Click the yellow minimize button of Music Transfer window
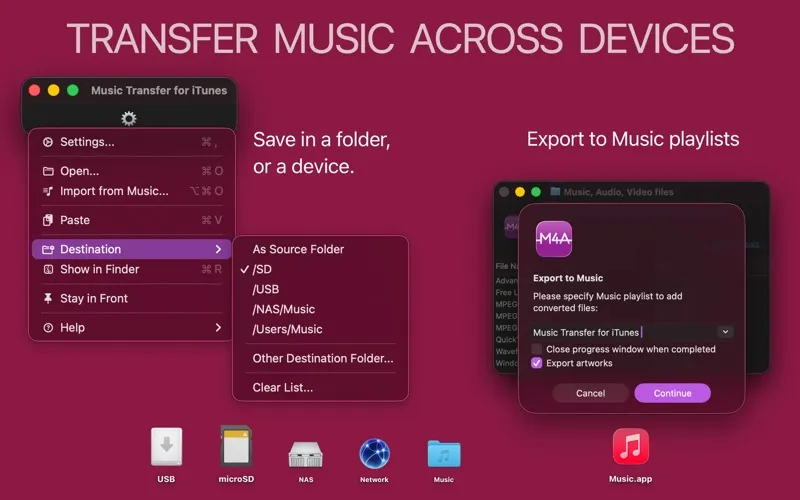The height and width of the screenshot is (500, 800). [x=54, y=90]
